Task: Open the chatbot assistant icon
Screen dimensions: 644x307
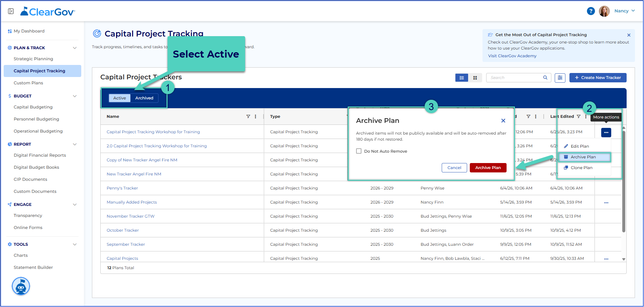Action: (21, 286)
